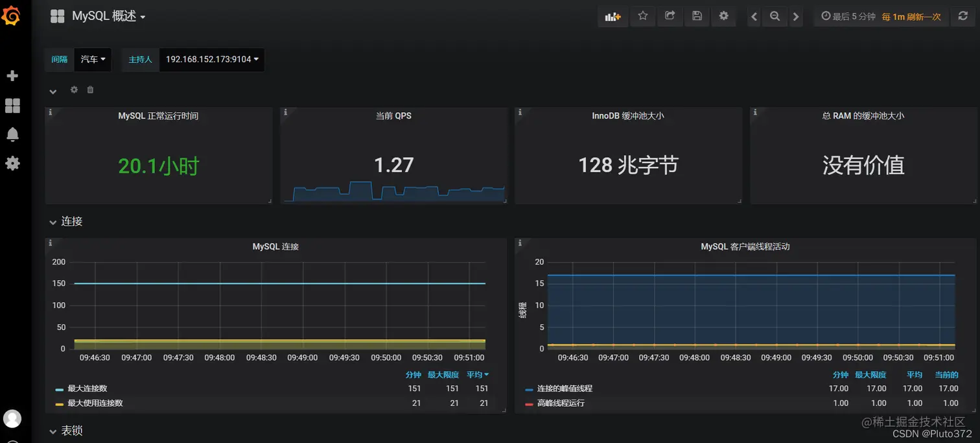Open the MySQL 概述 dashboard picker
Screen dimensions: 980x443
(98, 16)
